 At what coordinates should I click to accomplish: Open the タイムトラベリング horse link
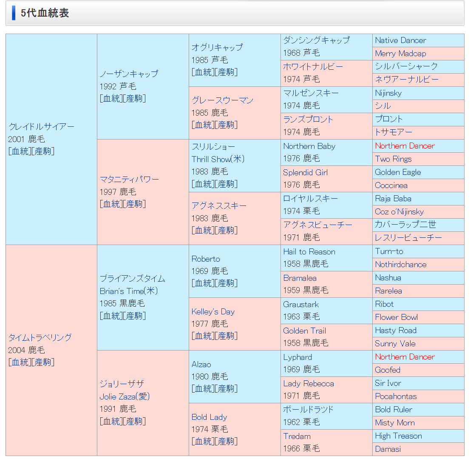coord(40,338)
